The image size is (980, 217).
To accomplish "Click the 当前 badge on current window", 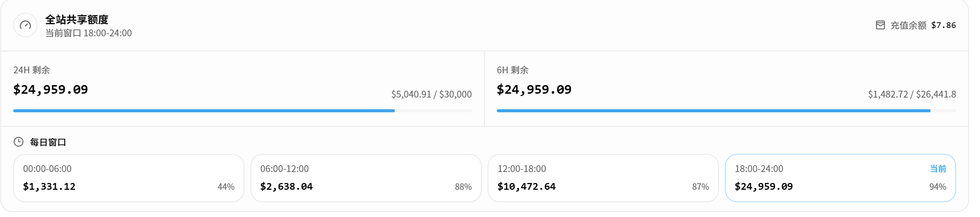I will [x=938, y=169].
